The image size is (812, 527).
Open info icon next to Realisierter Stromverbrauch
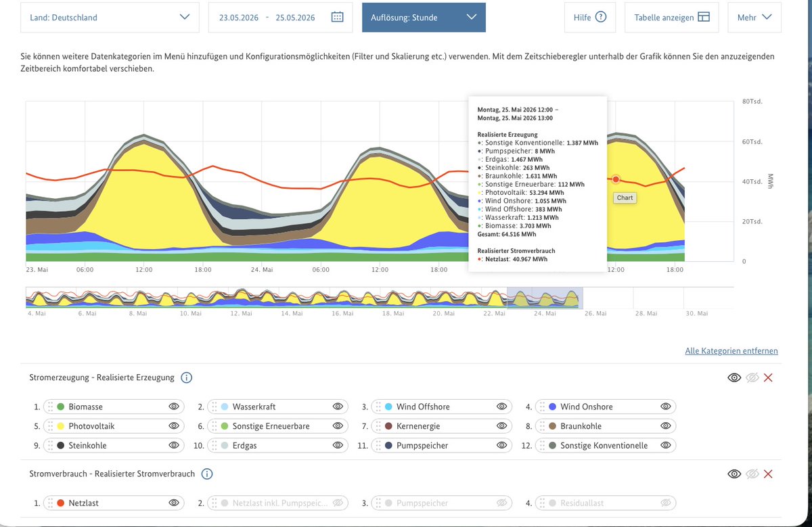coord(207,474)
